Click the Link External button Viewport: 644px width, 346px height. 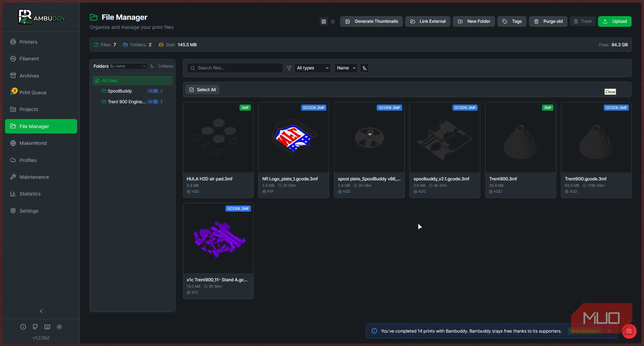pyautogui.click(x=428, y=21)
